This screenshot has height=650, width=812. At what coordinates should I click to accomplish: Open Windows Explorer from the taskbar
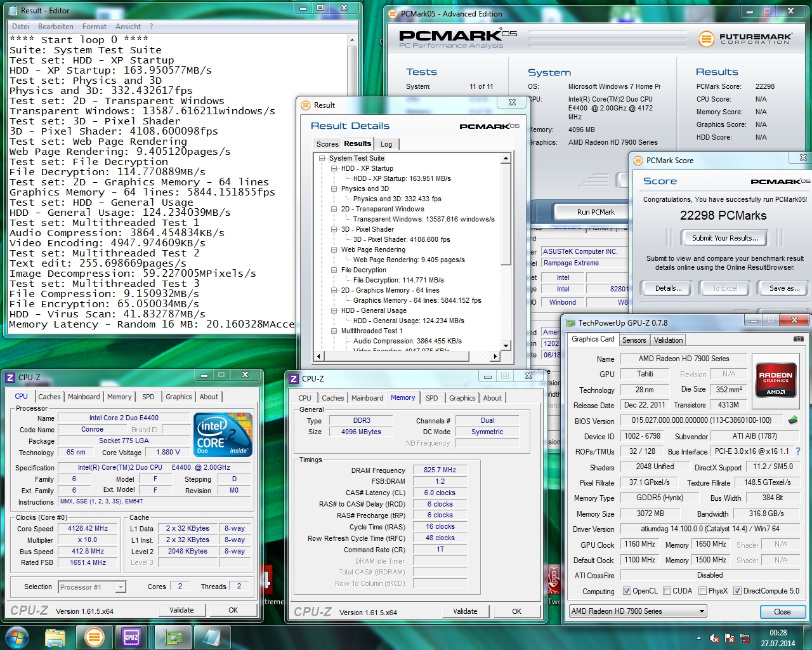pyautogui.click(x=56, y=637)
